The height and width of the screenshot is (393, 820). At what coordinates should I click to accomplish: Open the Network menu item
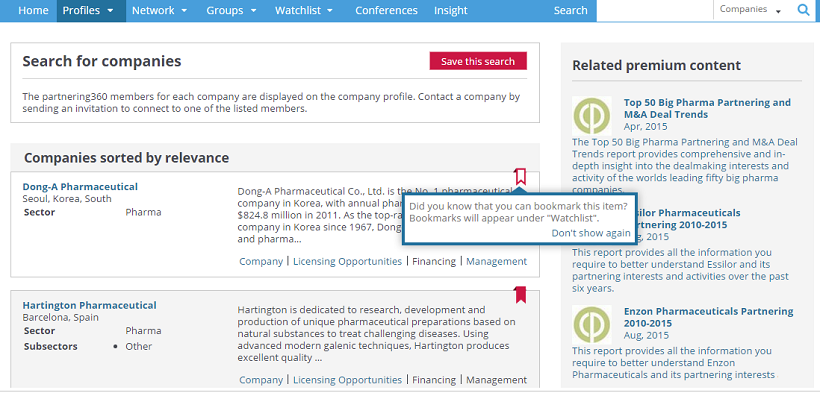[153, 10]
